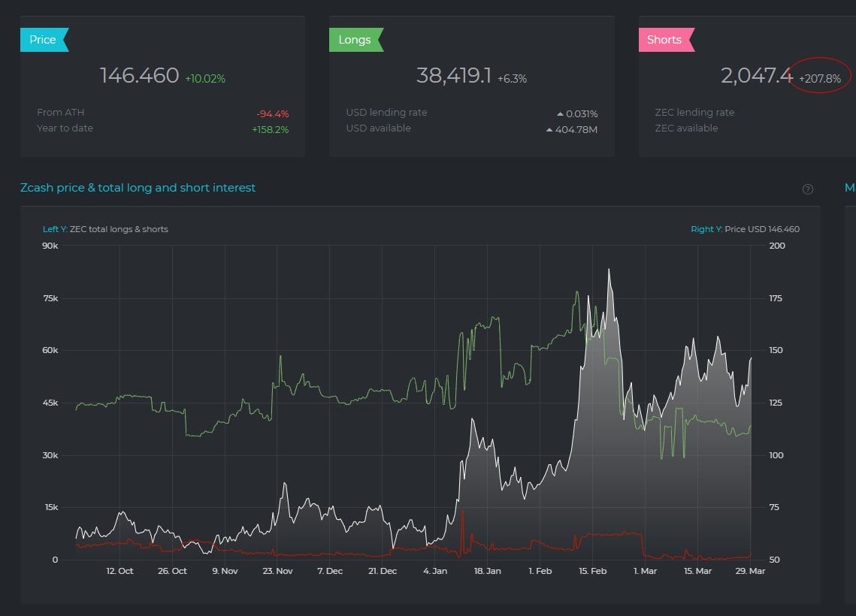The image size is (856, 616).
Task: Click the +158.2% year to date value
Action: point(271,130)
